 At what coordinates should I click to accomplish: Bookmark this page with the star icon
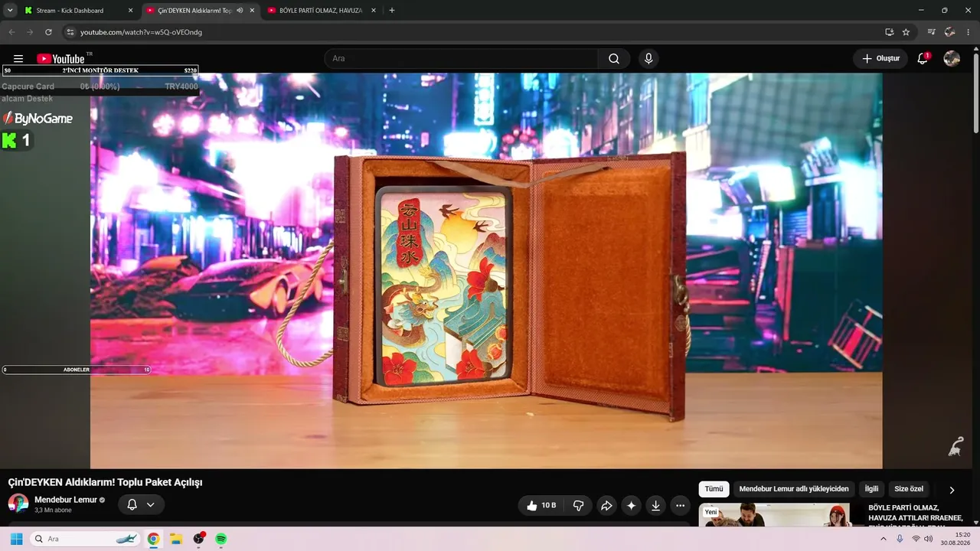tap(906, 32)
